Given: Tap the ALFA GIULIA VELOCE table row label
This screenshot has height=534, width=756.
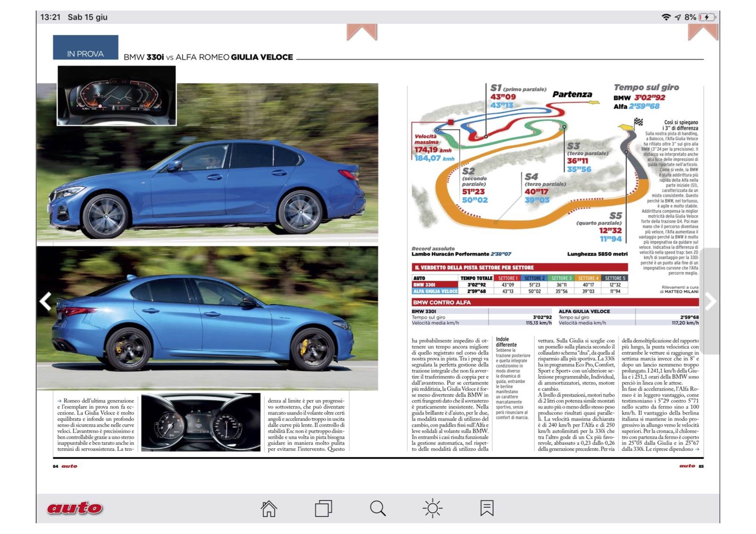Looking at the screenshot, I should tap(434, 291).
